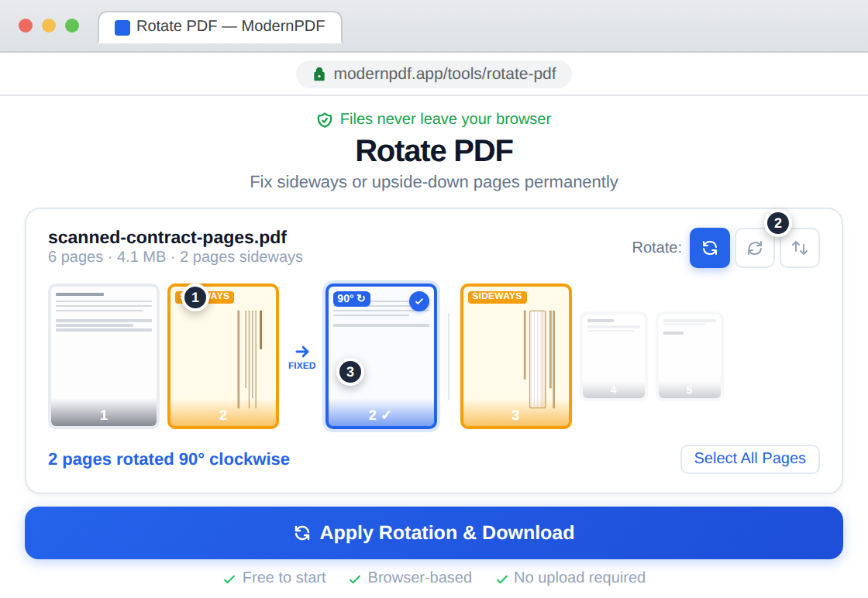
Task: Deselect the sideways page 2 thumbnail
Action: tap(223, 356)
